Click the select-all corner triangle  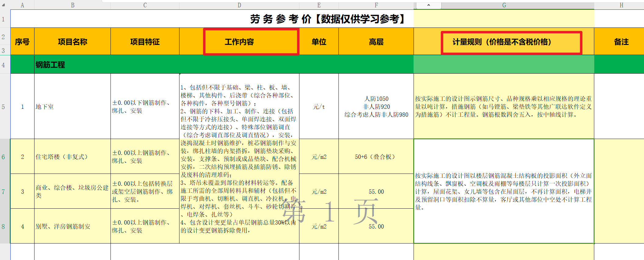click(4, 5)
